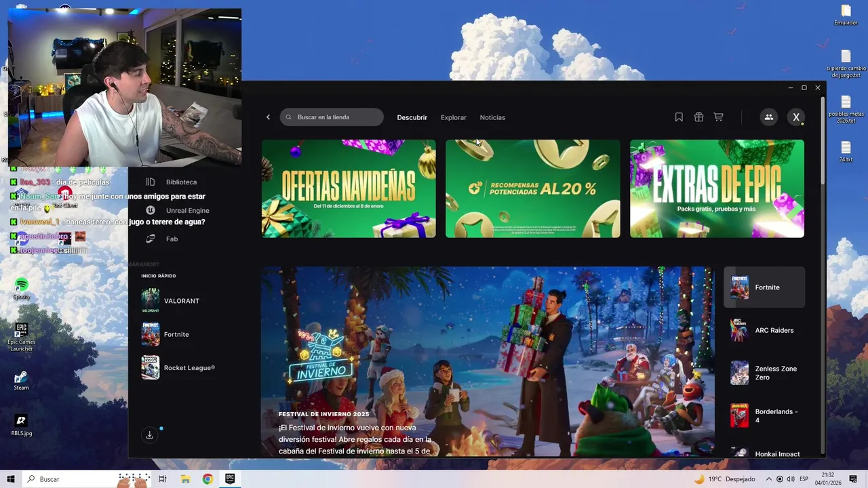Open Task View on the taskbar

[x=163, y=479]
